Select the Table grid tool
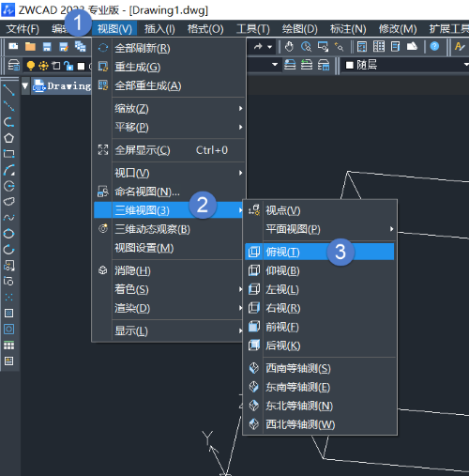469x476 pixels. click(9, 345)
